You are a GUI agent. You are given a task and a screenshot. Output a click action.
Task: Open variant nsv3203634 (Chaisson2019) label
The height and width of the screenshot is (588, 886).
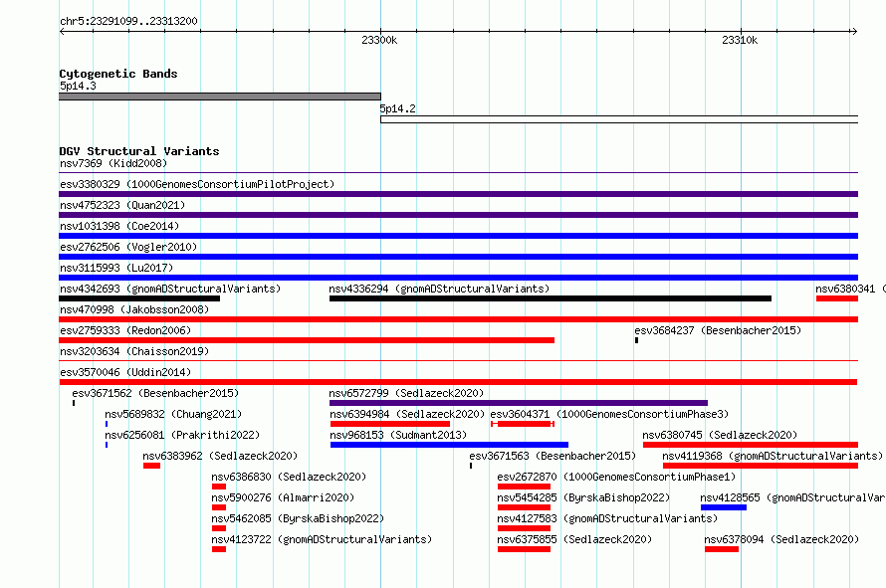coord(134,352)
